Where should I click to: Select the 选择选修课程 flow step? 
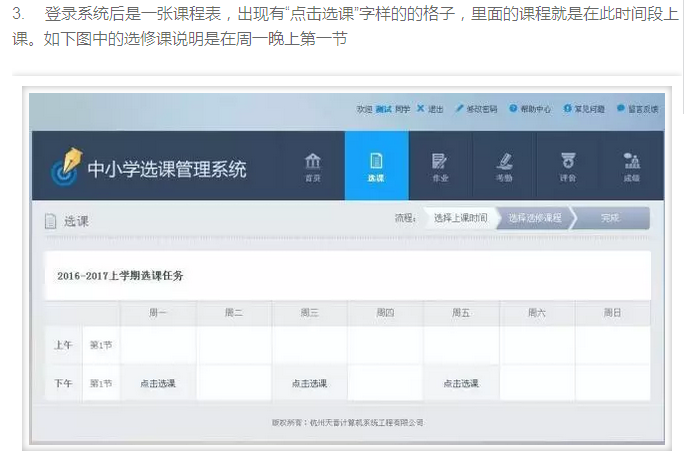534,218
